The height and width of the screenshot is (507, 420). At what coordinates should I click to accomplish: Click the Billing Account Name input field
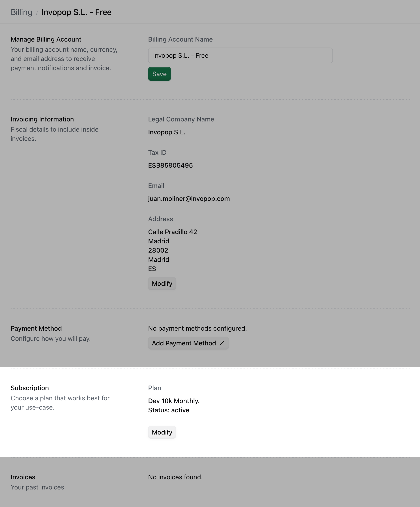(240, 56)
